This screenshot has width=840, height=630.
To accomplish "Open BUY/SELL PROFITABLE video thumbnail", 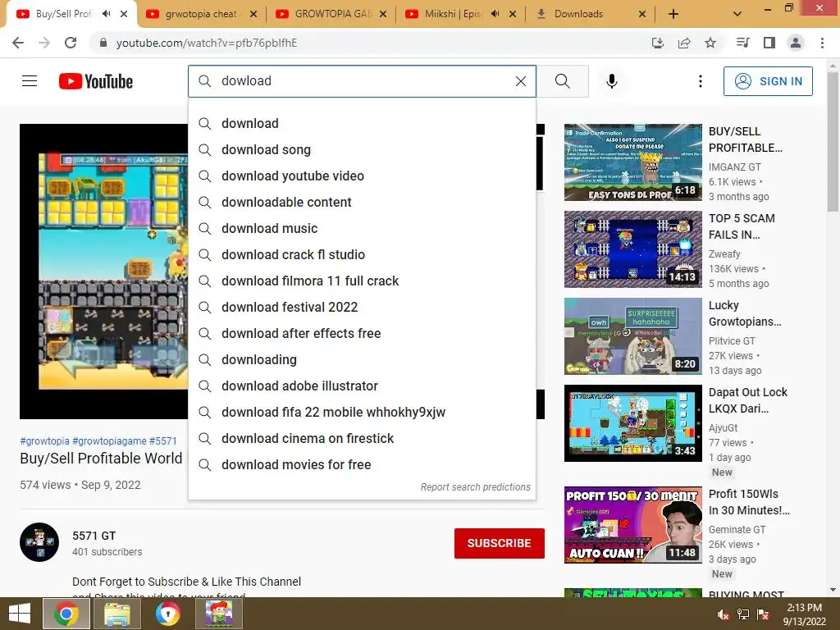I will tap(632, 162).
